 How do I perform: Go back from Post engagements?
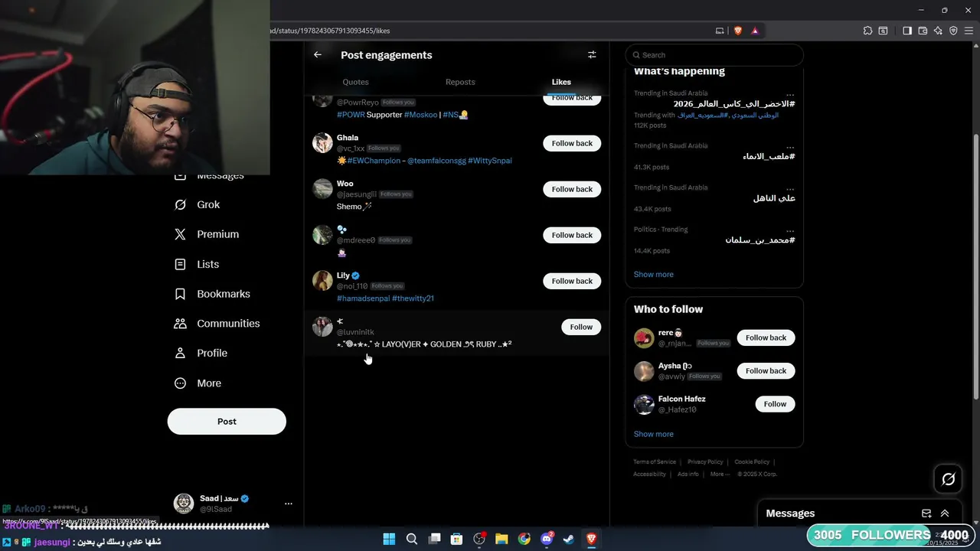tap(318, 55)
